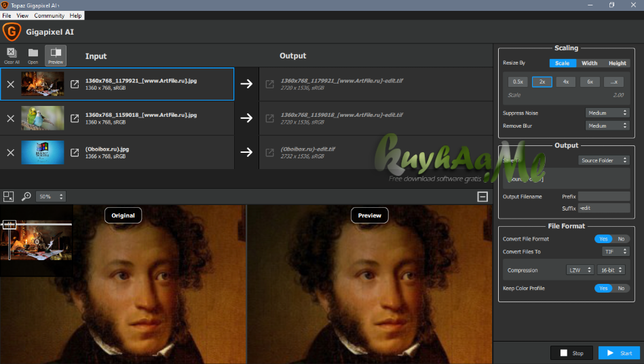Open the Suppress Noise dropdown
644x364 pixels.
tap(607, 113)
